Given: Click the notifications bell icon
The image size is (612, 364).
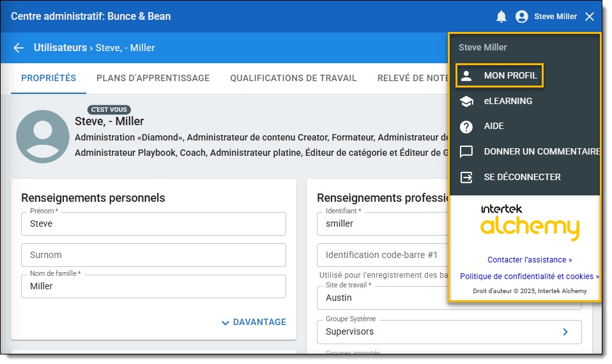Looking at the screenshot, I should tap(501, 17).
